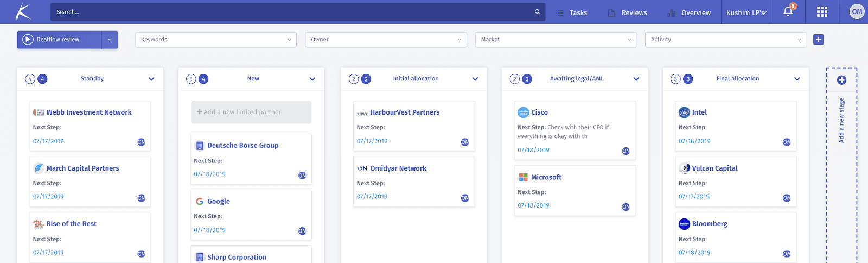
Task: Open the Sharp Corporation link
Action: (237, 258)
